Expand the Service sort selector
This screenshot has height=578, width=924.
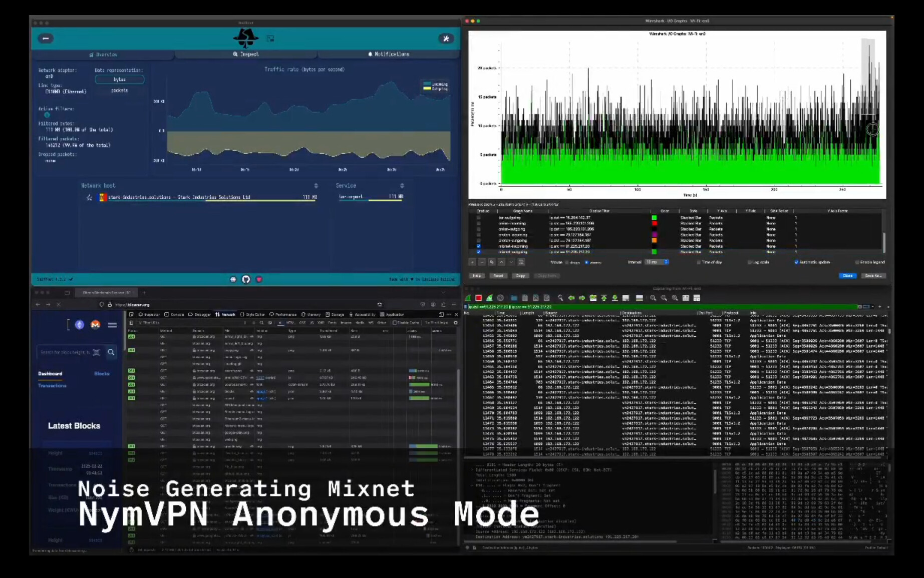pos(402,186)
